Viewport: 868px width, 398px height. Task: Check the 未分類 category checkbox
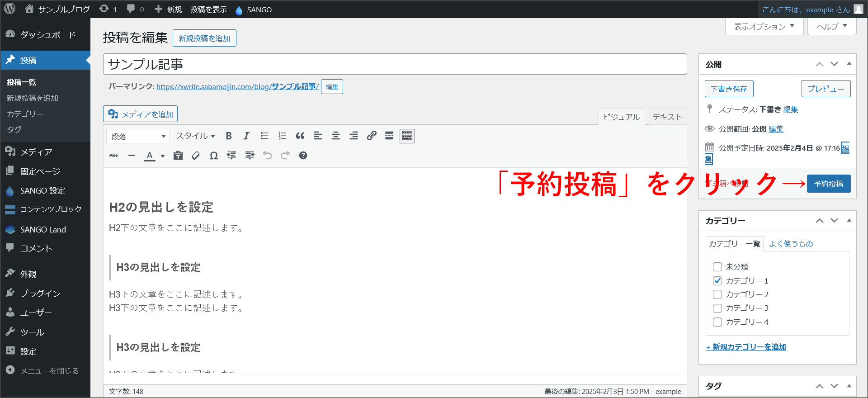point(717,267)
